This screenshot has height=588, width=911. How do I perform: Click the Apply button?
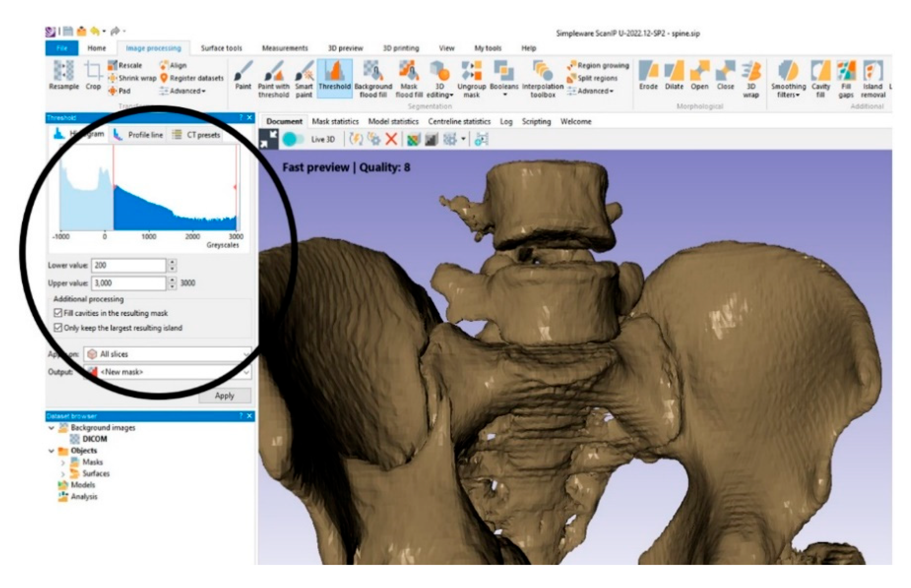[x=224, y=396]
